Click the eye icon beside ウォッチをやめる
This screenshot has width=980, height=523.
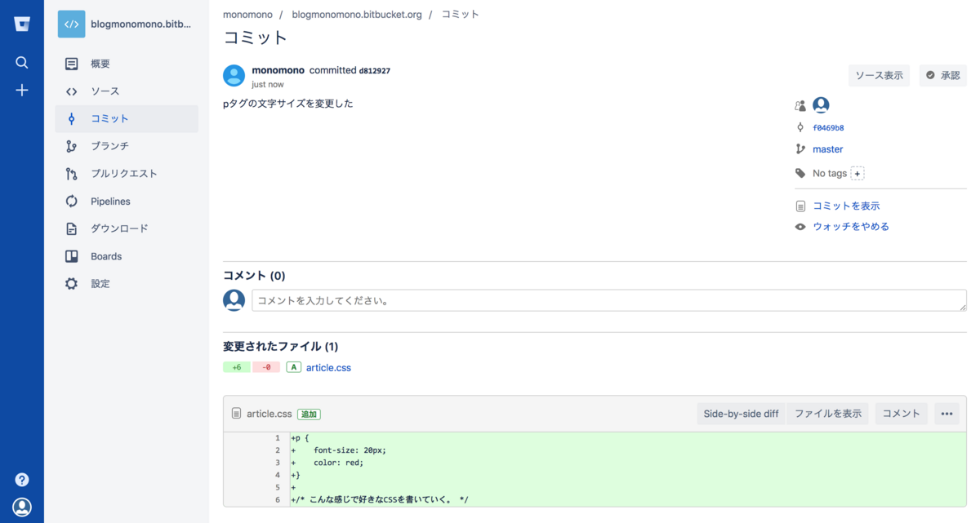(x=800, y=227)
